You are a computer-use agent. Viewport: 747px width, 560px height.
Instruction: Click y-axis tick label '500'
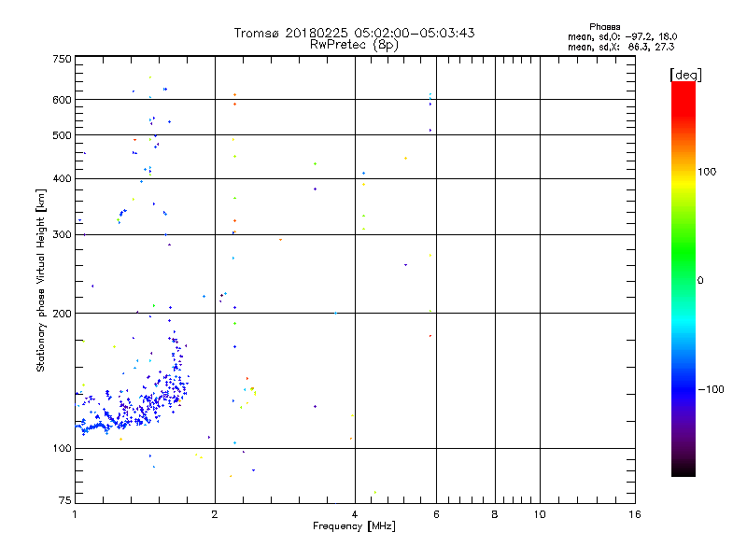(x=63, y=135)
